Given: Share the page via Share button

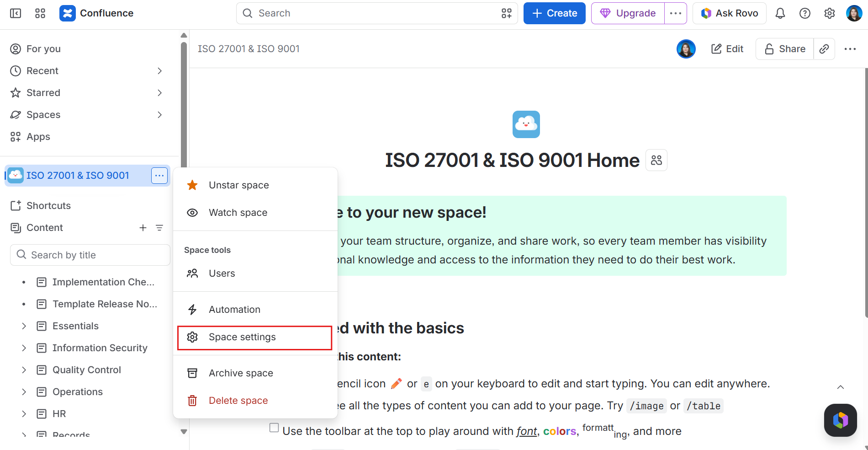Looking at the screenshot, I should pos(785,49).
